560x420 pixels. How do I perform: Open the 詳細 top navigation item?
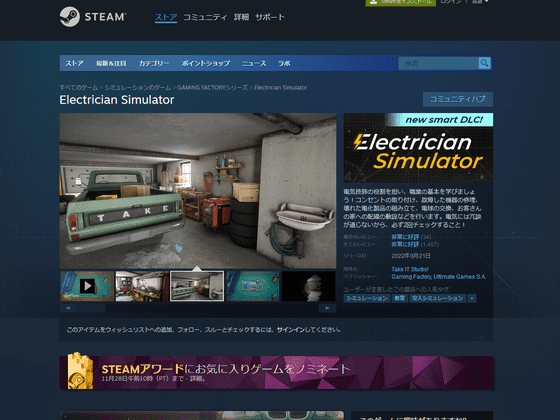(241, 17)
